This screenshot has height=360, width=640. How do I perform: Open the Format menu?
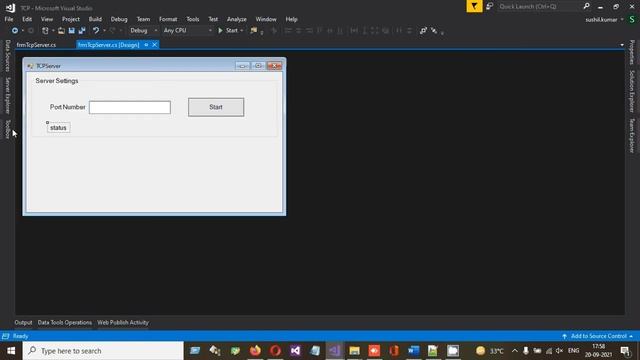tap(168, 19)
